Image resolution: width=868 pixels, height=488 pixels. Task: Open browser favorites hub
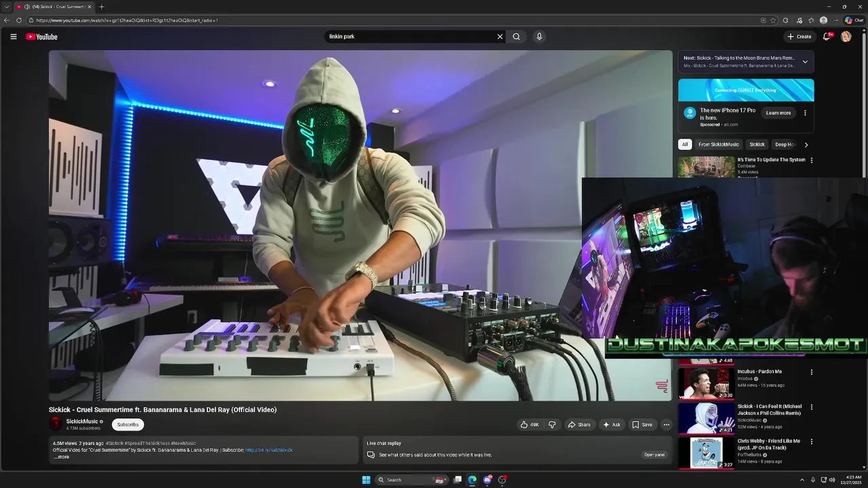pos(811,20)
